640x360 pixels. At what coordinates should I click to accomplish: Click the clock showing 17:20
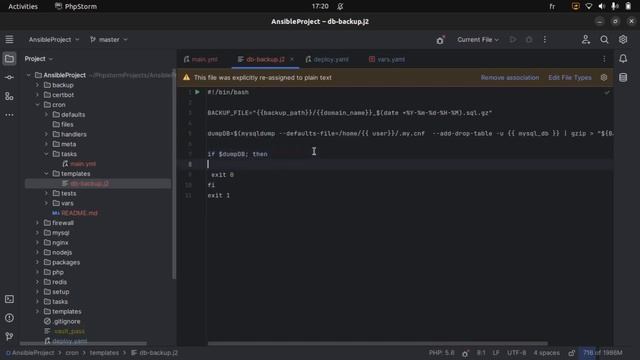pyautogui.click(x=320, y=6)
